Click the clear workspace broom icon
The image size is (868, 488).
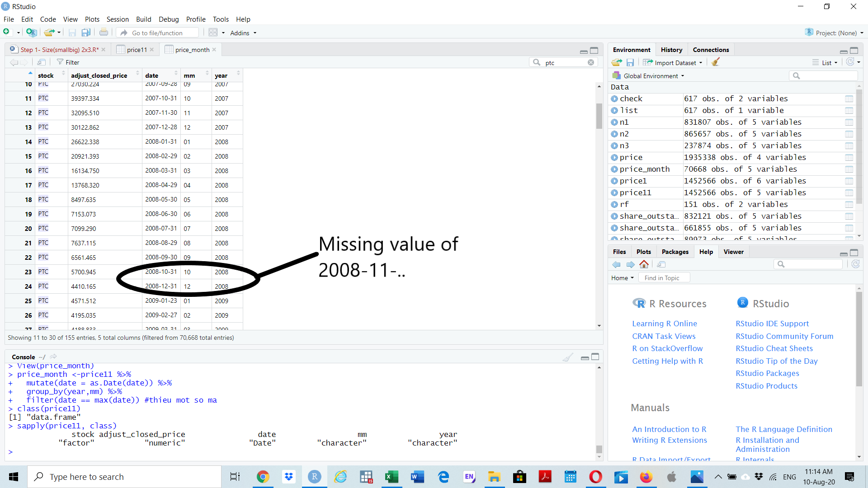(x=715, y=62)
